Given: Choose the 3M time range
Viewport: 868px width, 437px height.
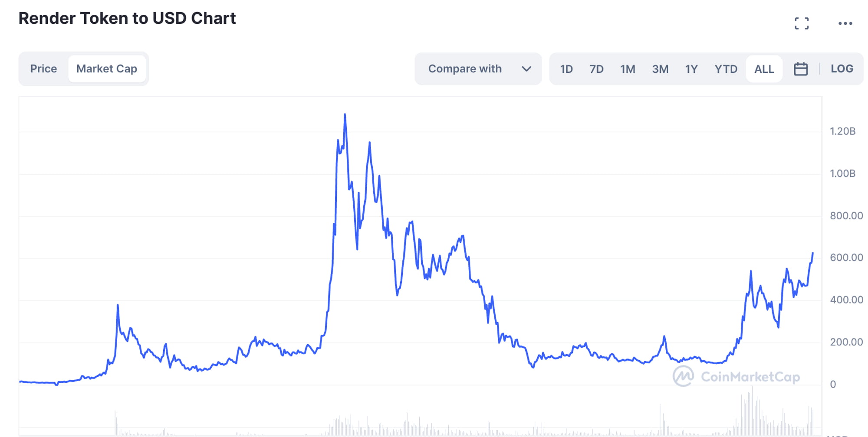Looking at the screenshot, I should point(660,69).
